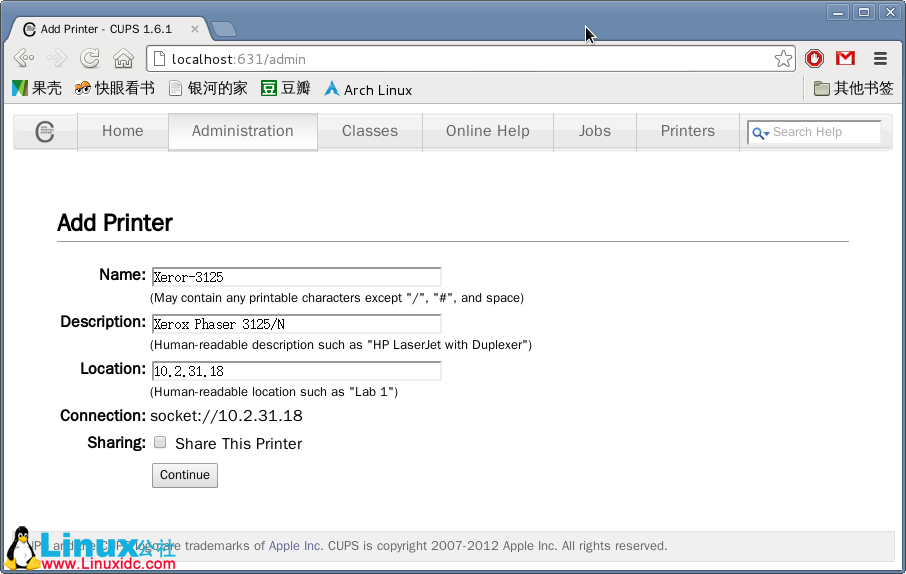906x574 pixels.
Task: Open the Arch Linux bookmark
Action: click(368, 89)
